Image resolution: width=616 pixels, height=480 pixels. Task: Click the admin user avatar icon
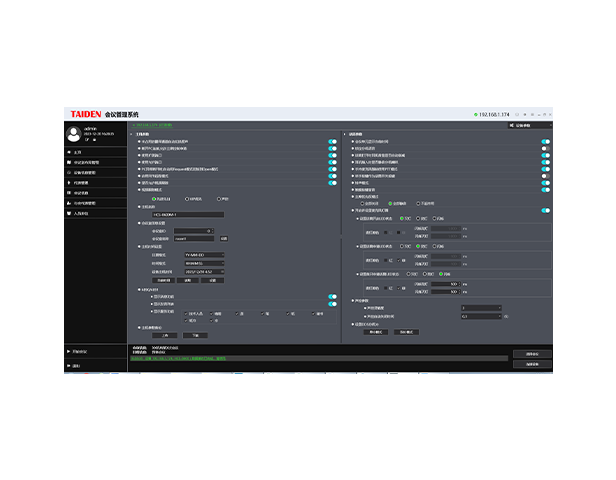[73, 134]
